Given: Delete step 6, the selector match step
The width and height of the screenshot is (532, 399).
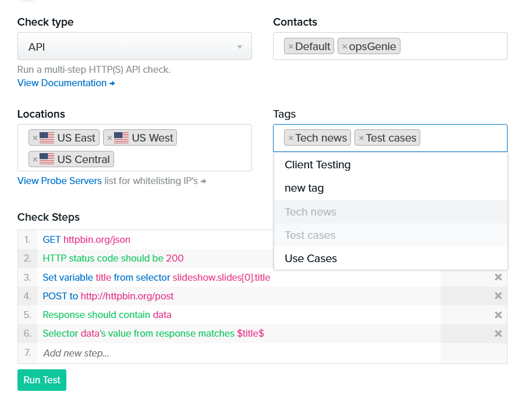Looking at the screenshot, I should (x=498, y=333).
